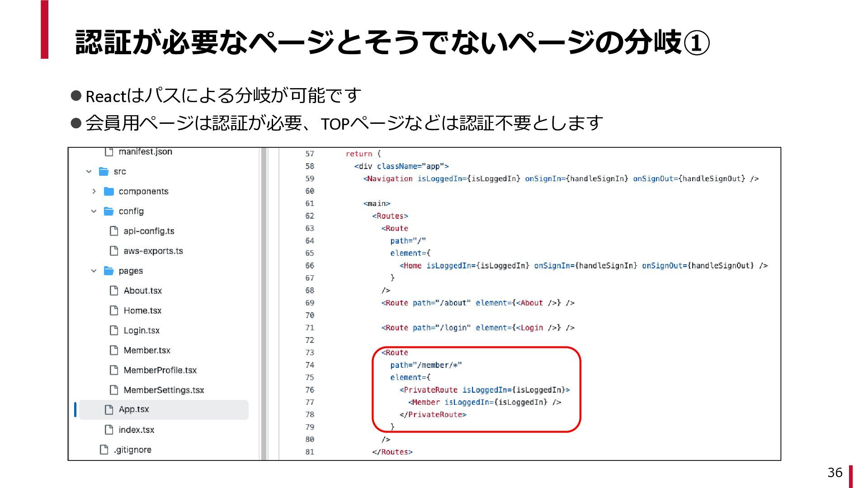Viewport: 868px width, 488px height.
Task: Open About.tsx file
Action: (142, 291)
